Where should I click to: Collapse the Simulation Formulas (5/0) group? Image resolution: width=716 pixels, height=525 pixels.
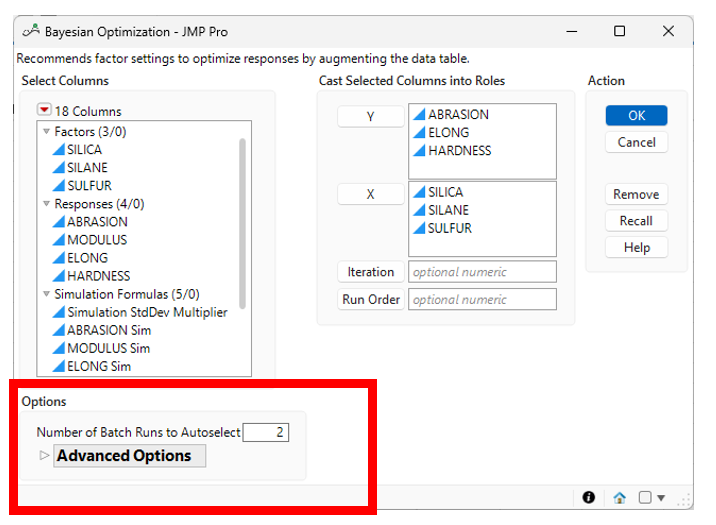click(46, 294)
